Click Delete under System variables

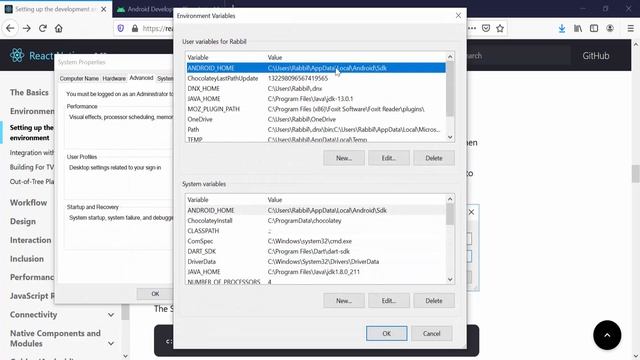pyautogui.click(x=433, y=300)
